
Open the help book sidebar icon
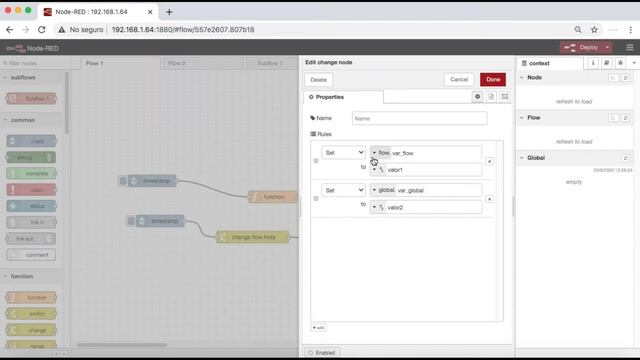click(x=607, y=63)
